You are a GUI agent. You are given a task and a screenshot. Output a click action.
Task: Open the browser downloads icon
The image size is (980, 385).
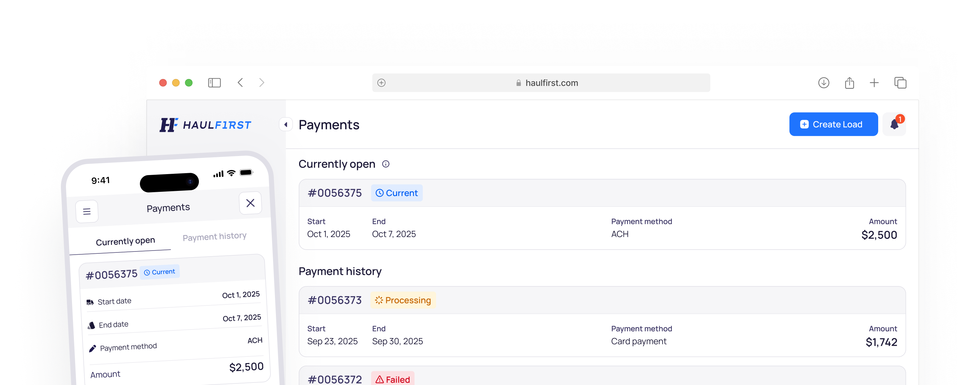pos(823,82)
